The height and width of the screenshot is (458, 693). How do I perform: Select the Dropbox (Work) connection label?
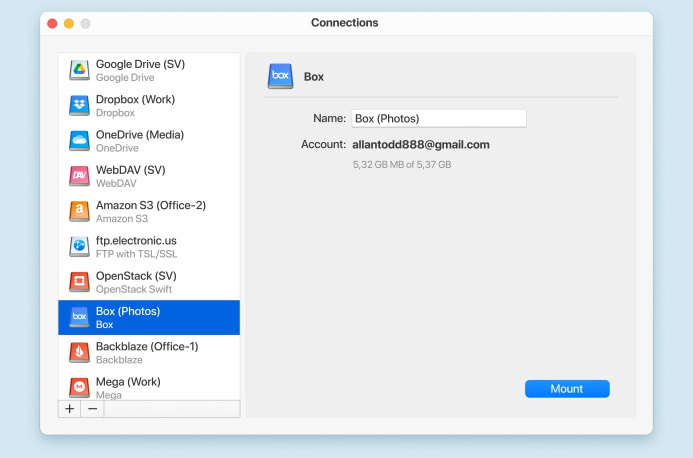(x=135, y=99)
